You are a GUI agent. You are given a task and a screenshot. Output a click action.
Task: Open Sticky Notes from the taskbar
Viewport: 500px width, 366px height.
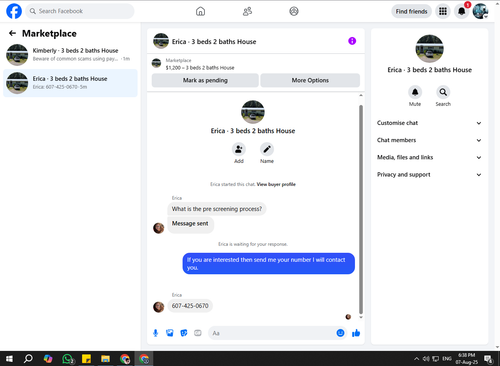[x=86, y=359]
